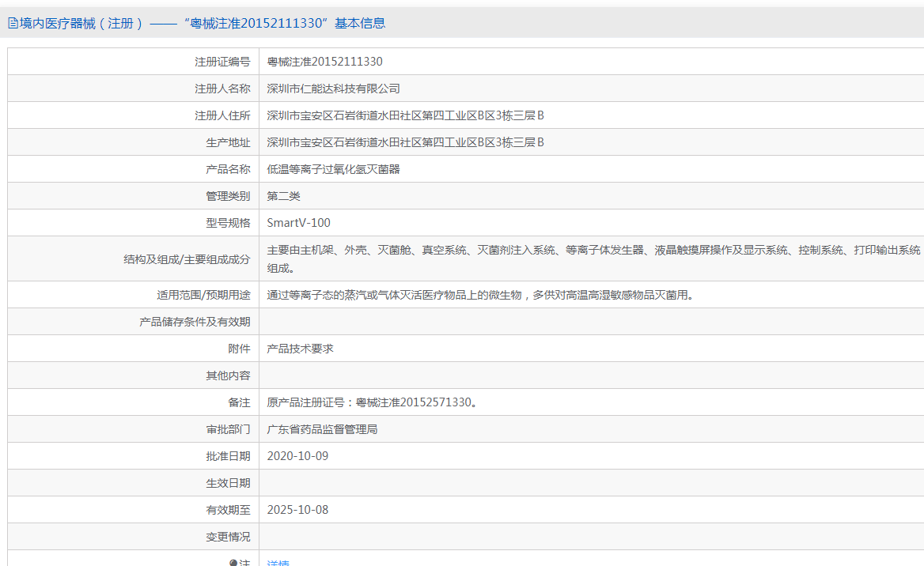Select the model spec SmartV-100

pyautogui.click(x=298, y=223)
